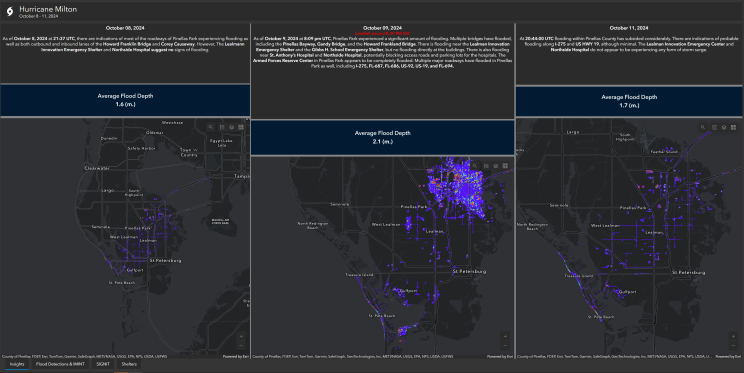
Task: Zoom out on the October 09 map
Action: click(505, 345)
